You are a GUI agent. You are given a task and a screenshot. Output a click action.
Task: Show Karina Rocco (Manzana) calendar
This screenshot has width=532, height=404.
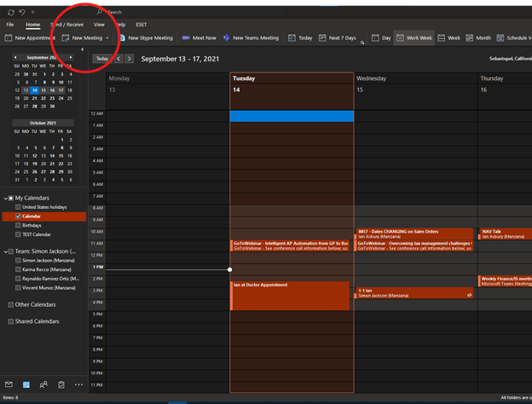click(x=18, y=269)
